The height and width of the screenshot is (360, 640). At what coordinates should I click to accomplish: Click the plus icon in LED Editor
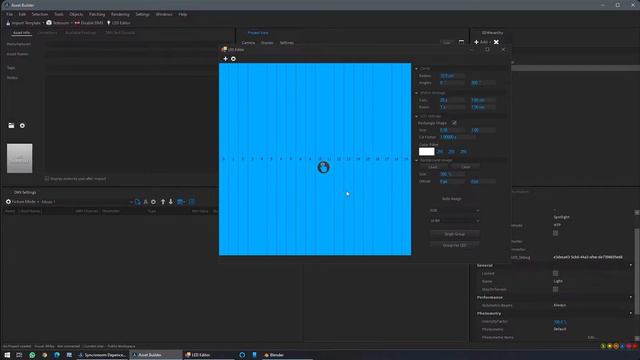(x=225, y=59)
